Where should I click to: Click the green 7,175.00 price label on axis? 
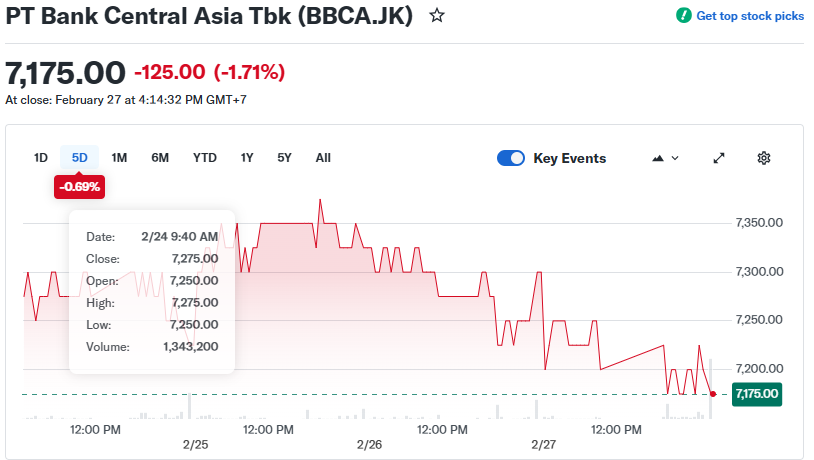click(x=757, y=394)
